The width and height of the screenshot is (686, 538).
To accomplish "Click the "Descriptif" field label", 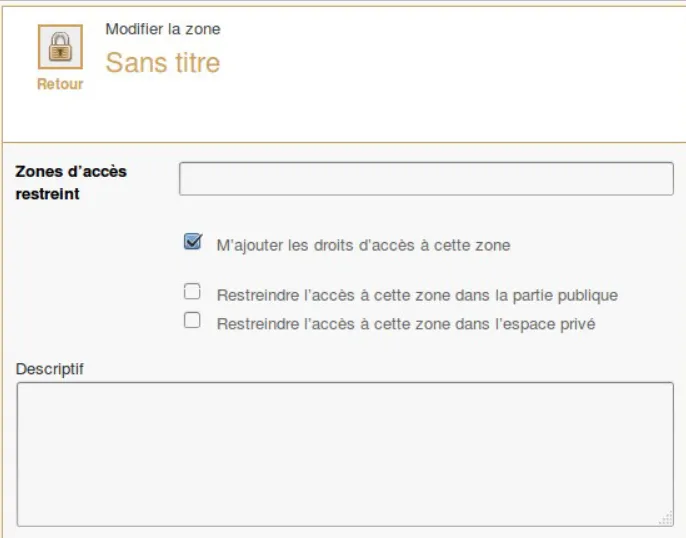I will 50,369.
